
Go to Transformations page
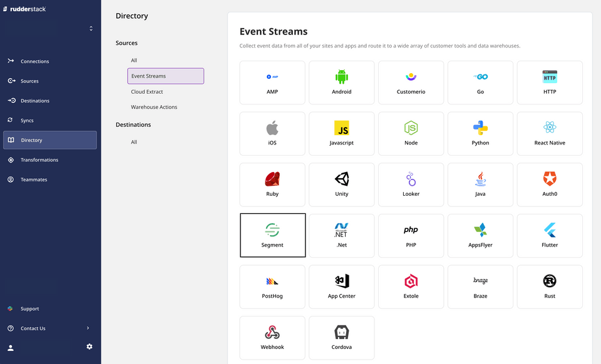point(39,160)
